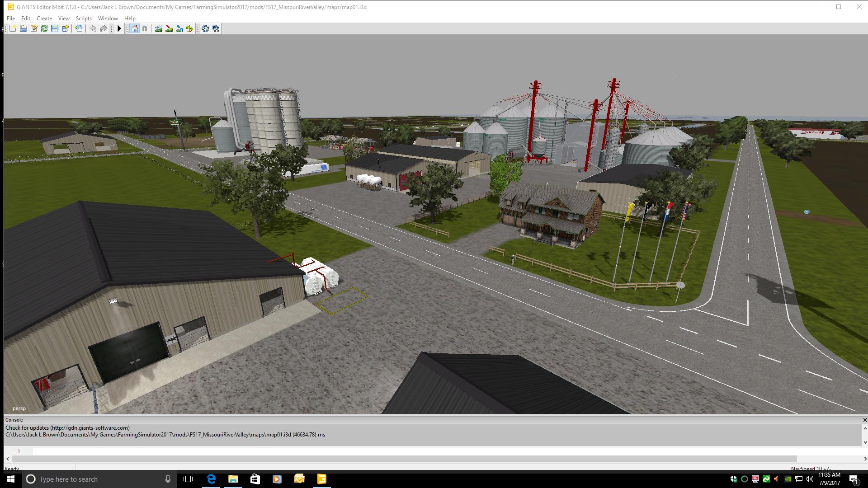Close the Console panel
The image size is (868, 488).
tap(865, 420)
